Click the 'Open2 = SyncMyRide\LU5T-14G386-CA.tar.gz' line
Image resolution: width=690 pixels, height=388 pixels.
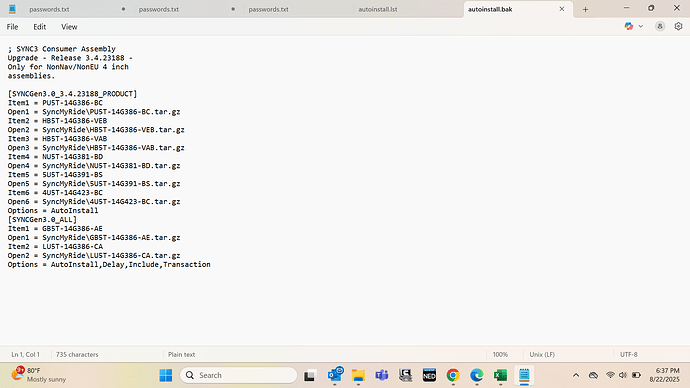94,256
